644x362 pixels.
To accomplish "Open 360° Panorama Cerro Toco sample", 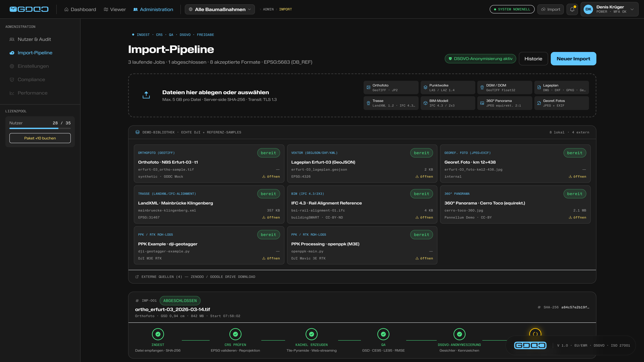I will coord(577,218).
